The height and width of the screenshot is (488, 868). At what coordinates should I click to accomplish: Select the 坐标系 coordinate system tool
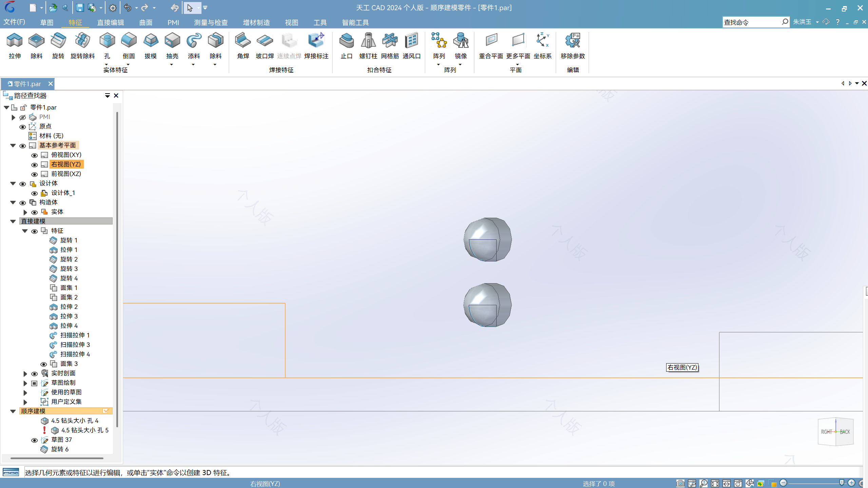tap(542, 46)
